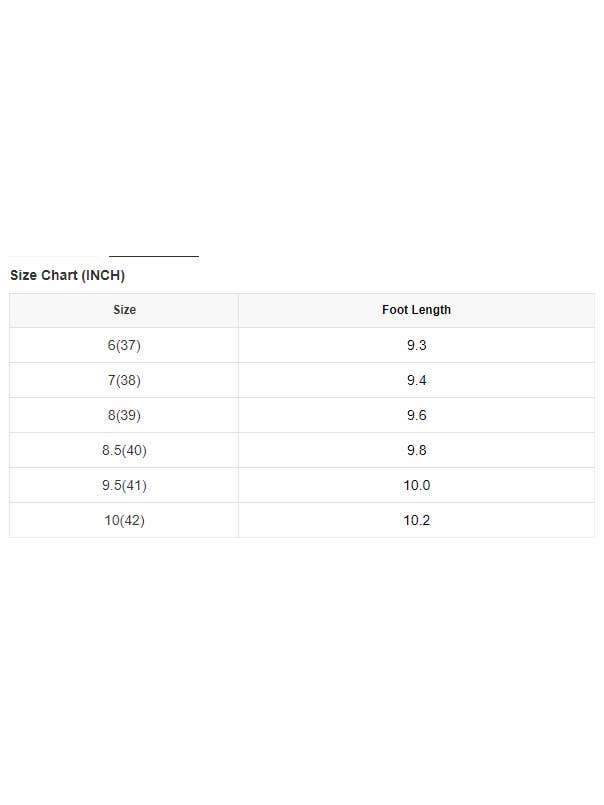
Task: Select the 10(42) size cell
Action: 124,520
